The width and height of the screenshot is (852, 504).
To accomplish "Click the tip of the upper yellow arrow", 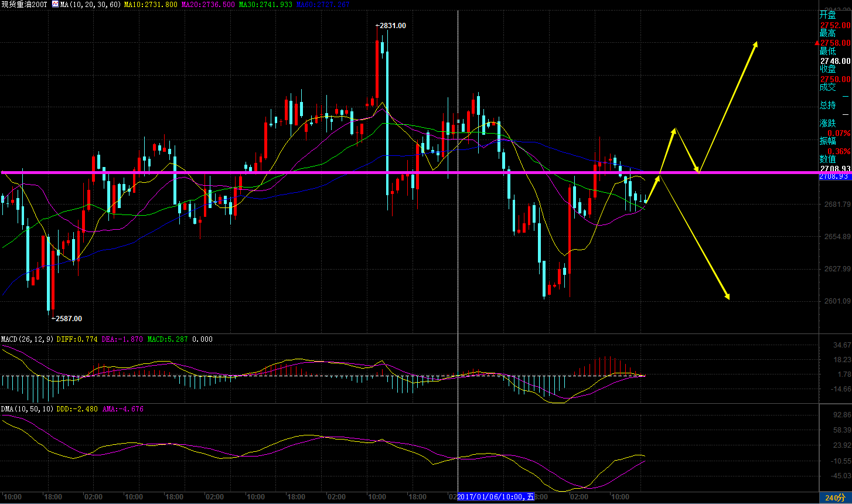I will 756,42.
